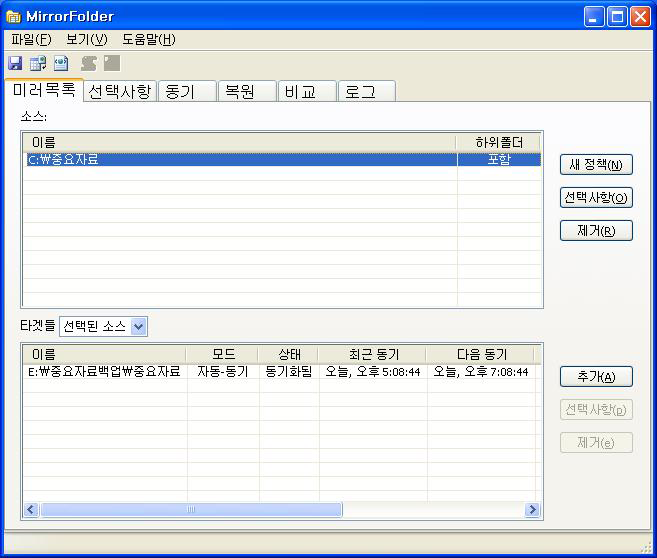Click the disabled target 선택사항(p) button
Image resolution: width=657 pixels, height=558 pixels.
coord(596,409)
